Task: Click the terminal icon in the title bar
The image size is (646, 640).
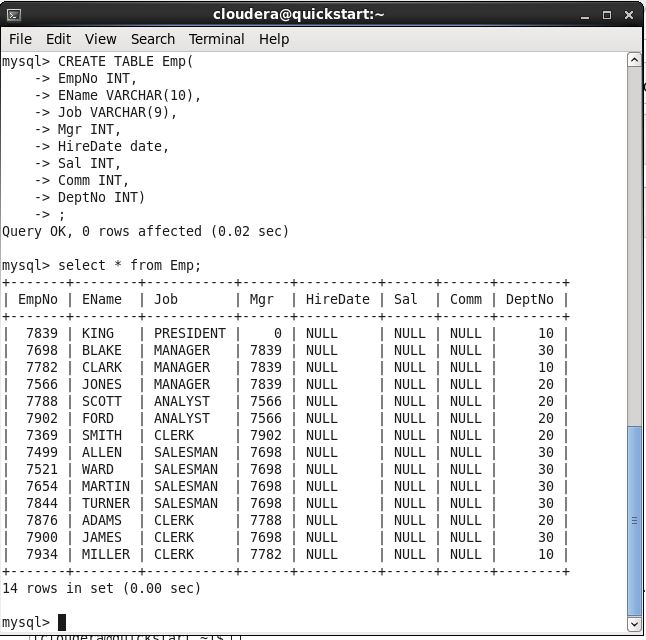Action: (x=14, y=15)
